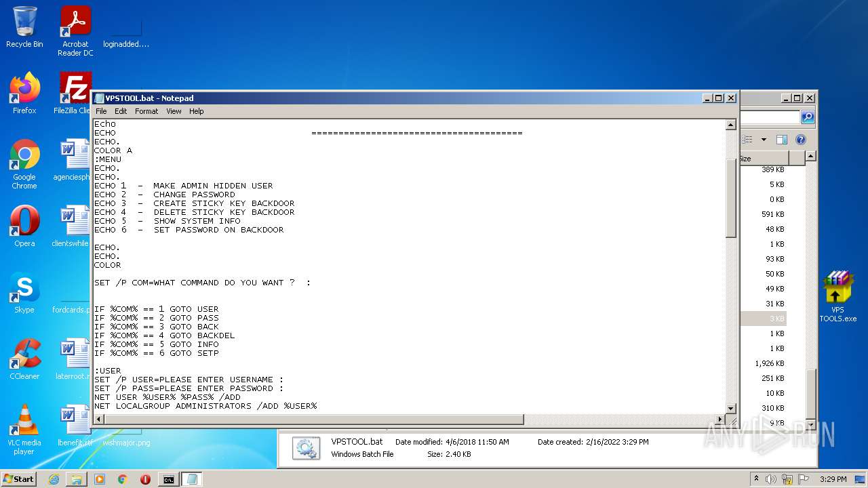868x488 pixels.
Task: Select the 389 KB file row in Explorer
Action: (764, 169)
